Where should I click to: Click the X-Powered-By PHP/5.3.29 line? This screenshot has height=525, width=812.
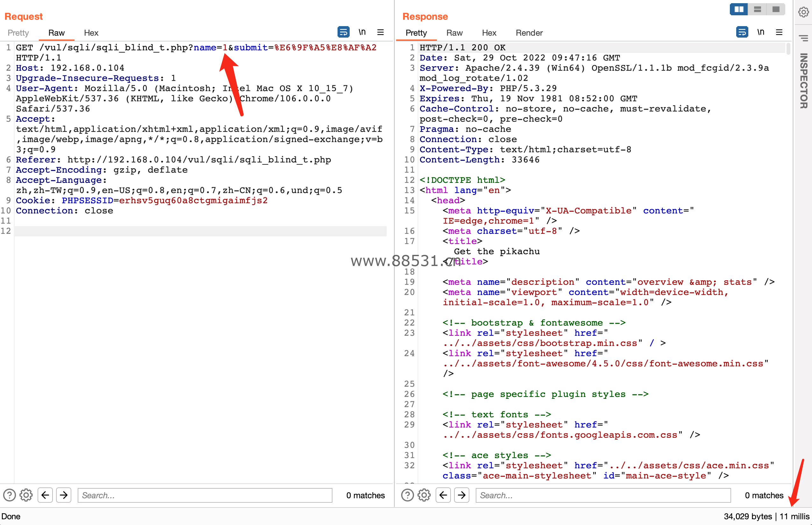(x=488, y=88)
